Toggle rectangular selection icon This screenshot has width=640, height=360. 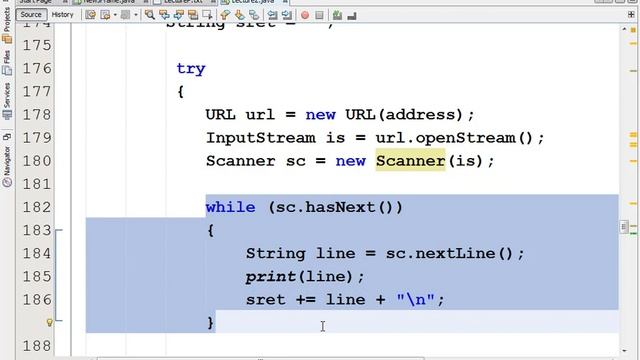pos(208,16)
